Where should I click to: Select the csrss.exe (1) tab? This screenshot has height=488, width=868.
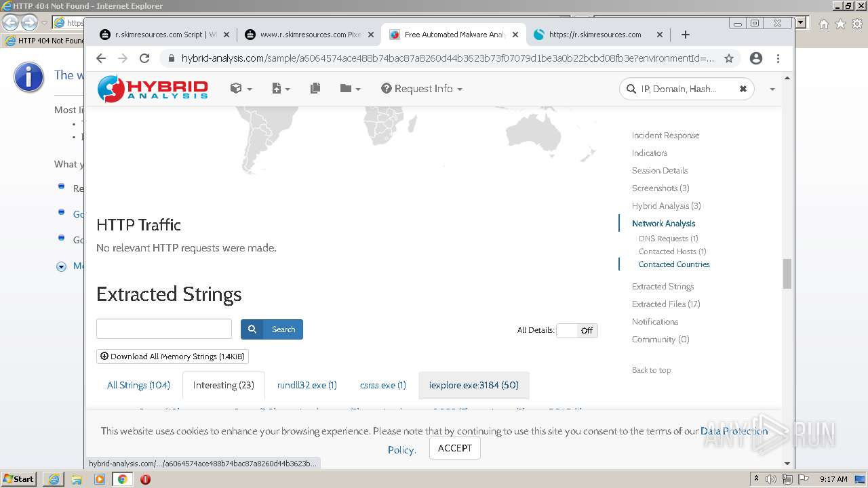pos(383,385)
